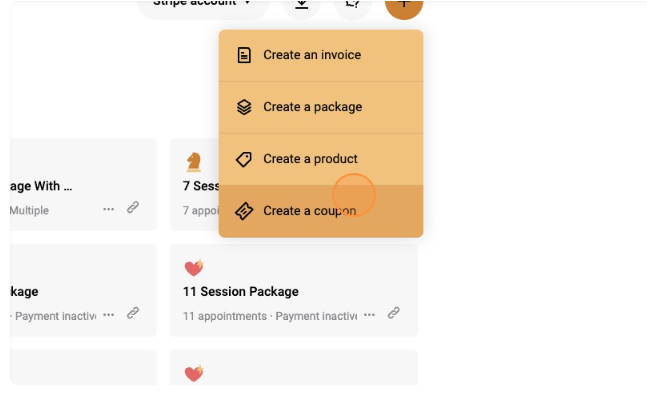The height and width of the screenshot is (397, 647).
Task: Click the chess knight package icon
Action: (194, 162)
